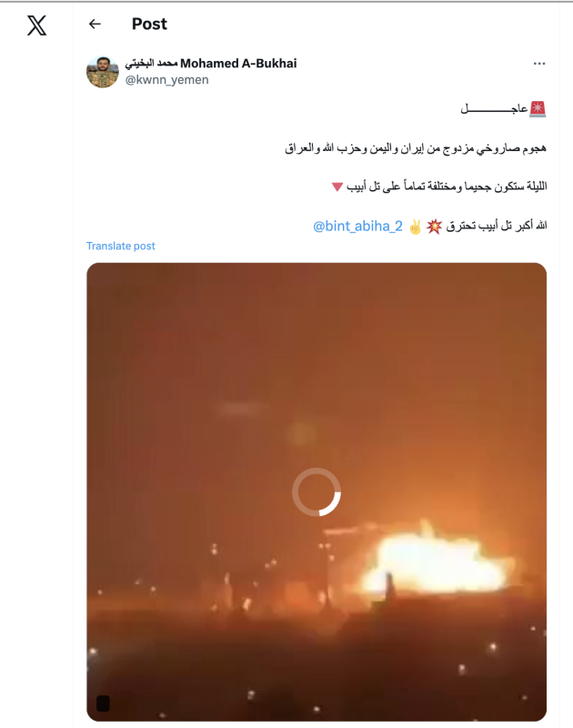
Task: Click the red siren emoji
Action: [x=538, y=109]
